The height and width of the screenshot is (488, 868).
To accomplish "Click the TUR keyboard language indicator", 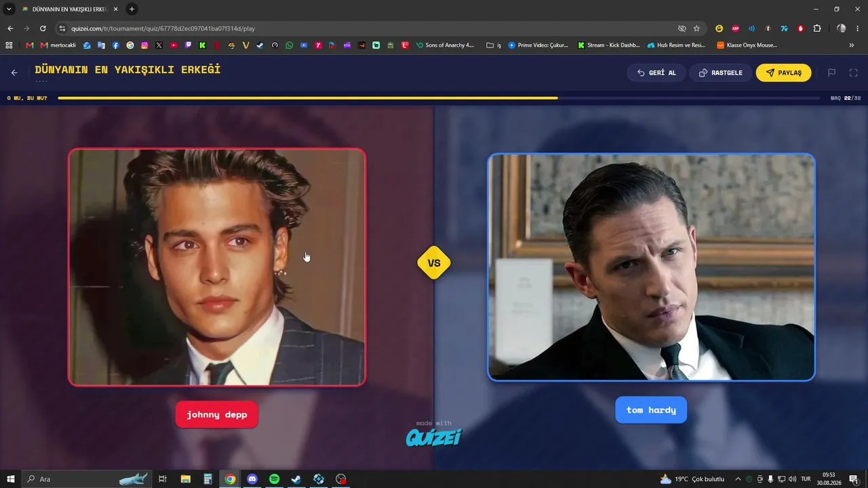I will click(806, 479).
